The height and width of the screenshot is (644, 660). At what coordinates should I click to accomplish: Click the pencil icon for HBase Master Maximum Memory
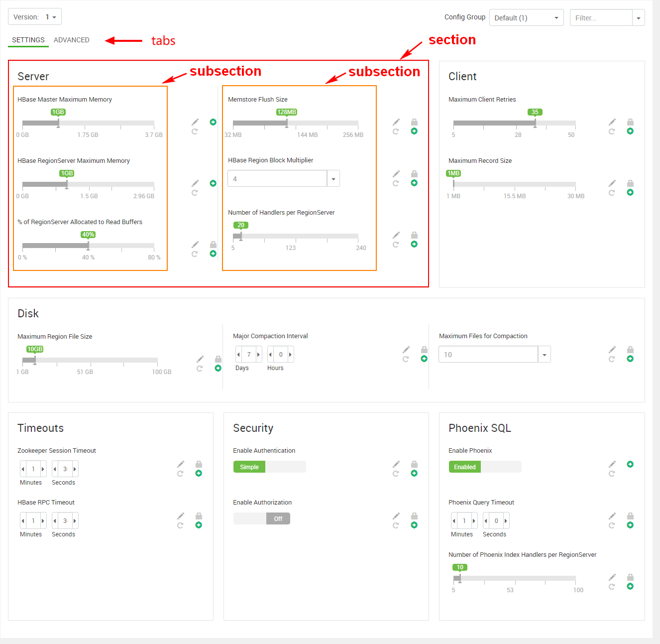[x=195, y=122]
